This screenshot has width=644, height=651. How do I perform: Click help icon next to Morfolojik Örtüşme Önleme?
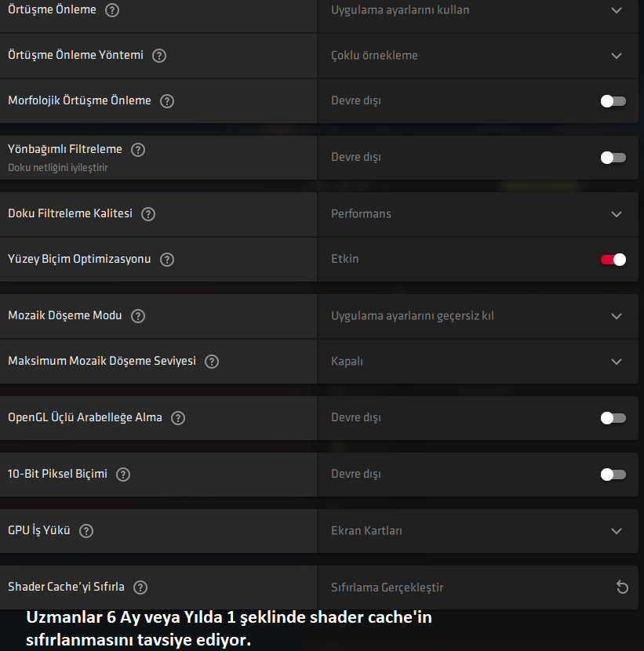(167, 101)
